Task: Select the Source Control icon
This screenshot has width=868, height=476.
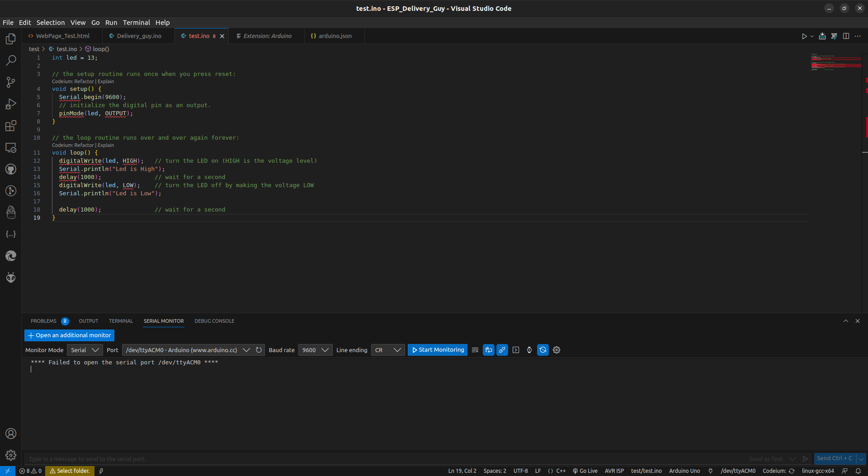Action: point(11,82)
